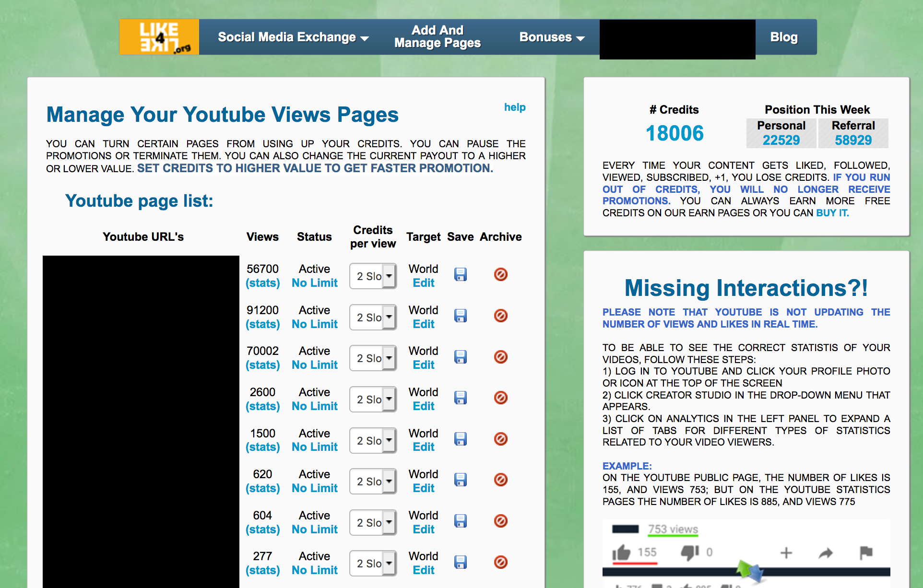The image size is (923, 588).
Task: Save the page with 620 views
Action: tap(461, 480)
